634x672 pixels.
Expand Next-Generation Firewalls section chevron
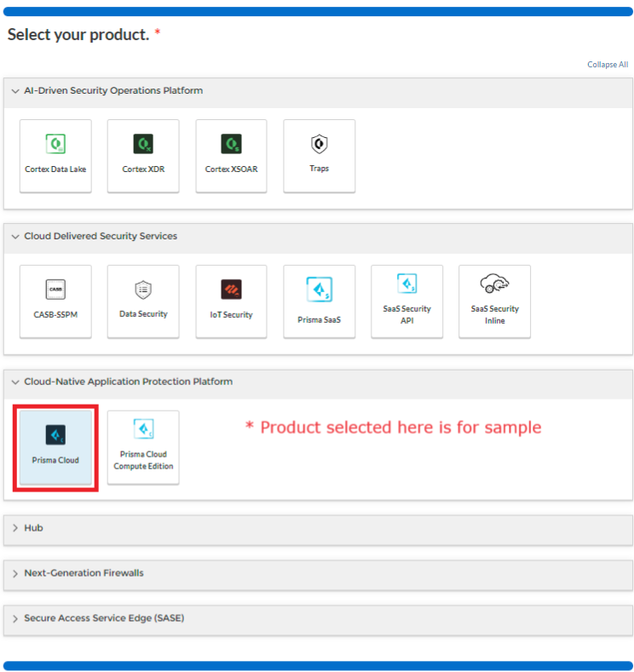pos(15,573)
